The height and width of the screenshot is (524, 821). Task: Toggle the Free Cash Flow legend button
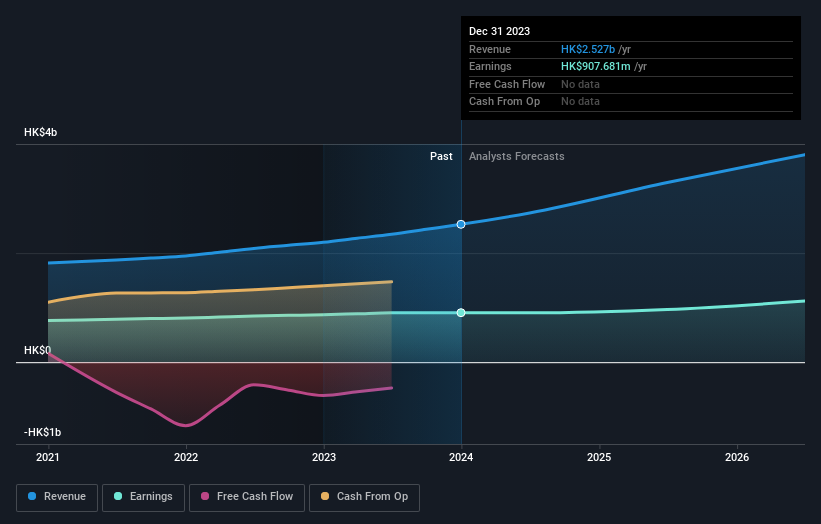pos(247,497)
